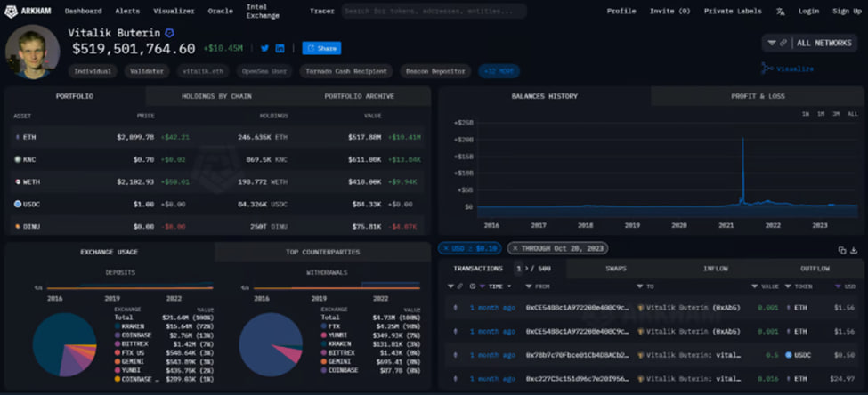Set balance chart range to ALL
868x395 pixels.
853,114
